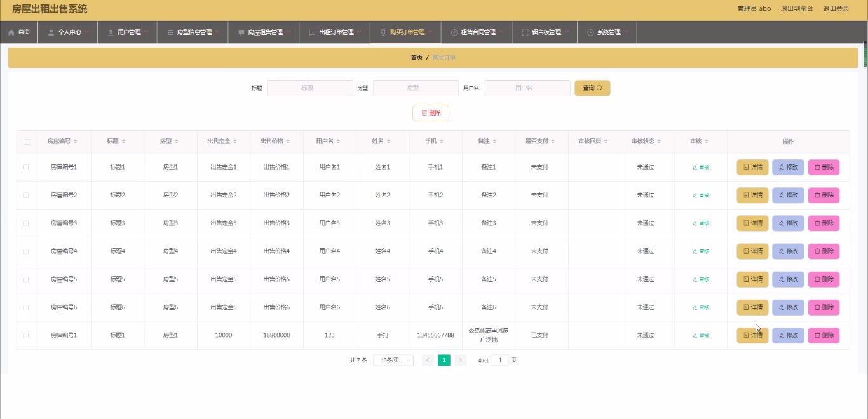This screenshot has height=419, width=868.
Task: Sort by 出售定金 column sort arrows
Action: (x=236, y=142)
